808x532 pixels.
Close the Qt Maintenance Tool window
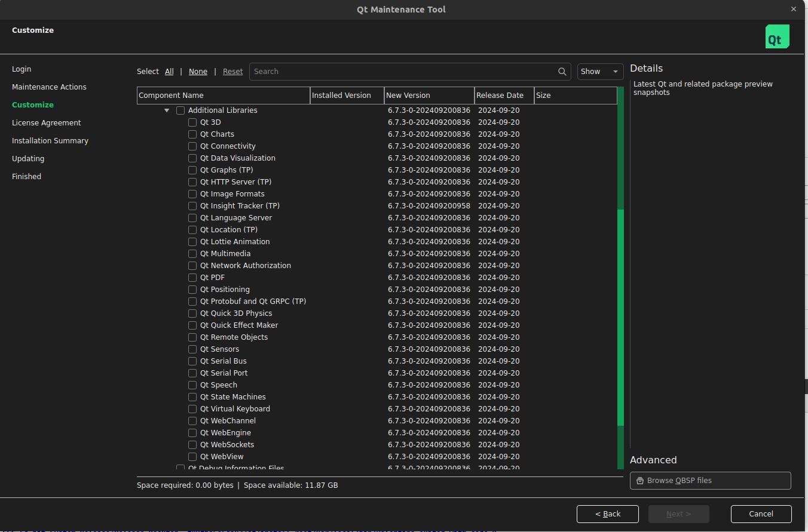tap(794, 9)
